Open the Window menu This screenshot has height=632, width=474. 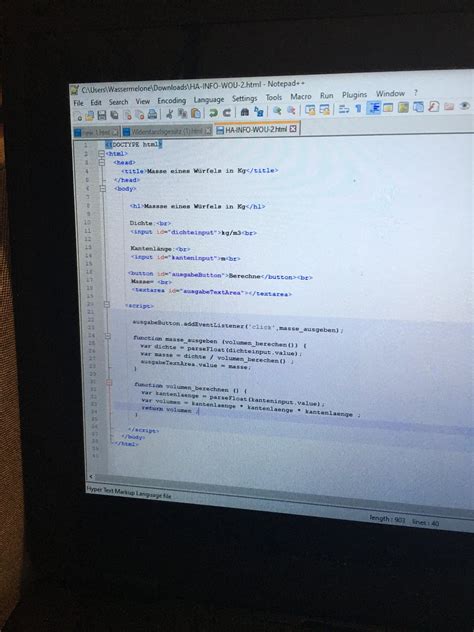[390, 94]
